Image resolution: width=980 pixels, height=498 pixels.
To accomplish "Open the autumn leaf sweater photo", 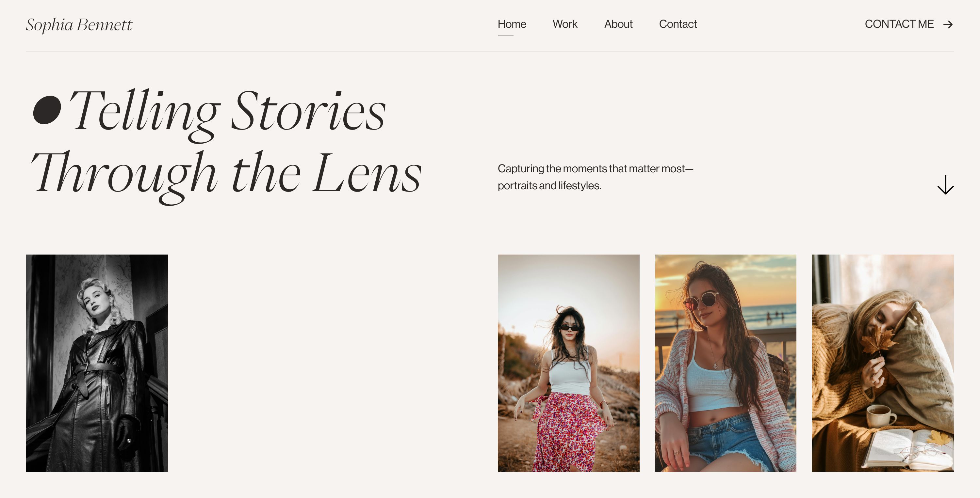I will click(x=883, y=363).
